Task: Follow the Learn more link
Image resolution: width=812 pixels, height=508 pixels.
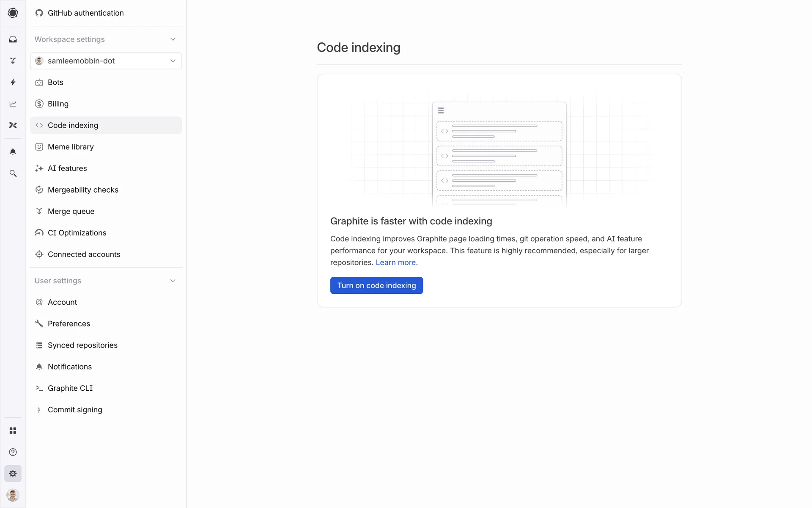Action: [395, 262]
